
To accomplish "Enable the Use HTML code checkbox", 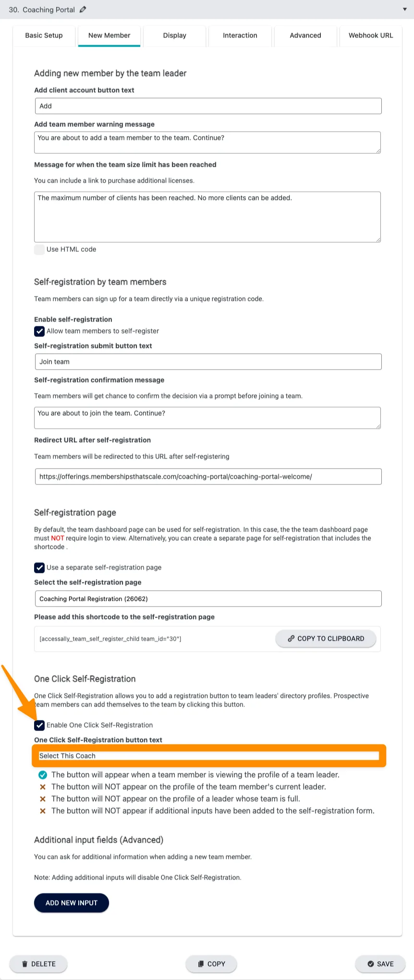I will (39, 249).
